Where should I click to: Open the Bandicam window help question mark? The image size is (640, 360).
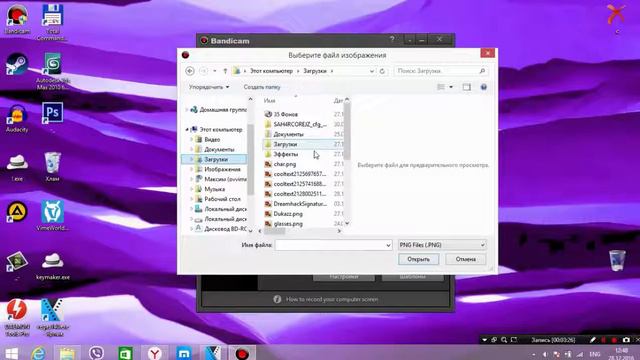[392, 39]
